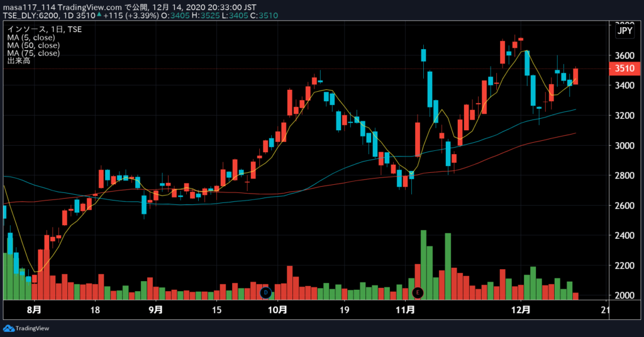Select the MA (50, close) indicator legend
Image resolution: width=644 pixels, height=337 pixels.
(x=33, y=45)
